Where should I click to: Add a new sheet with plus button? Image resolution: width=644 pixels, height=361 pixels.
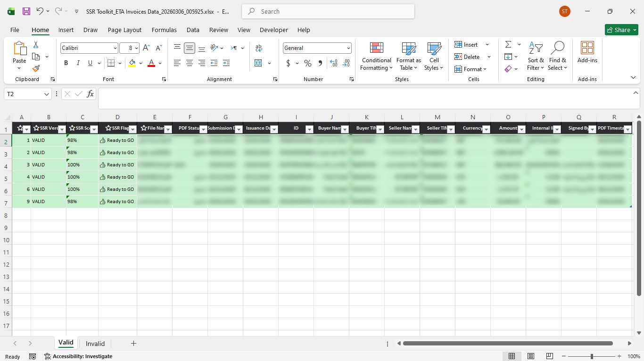pyautogui.click(x=133, y=344)
